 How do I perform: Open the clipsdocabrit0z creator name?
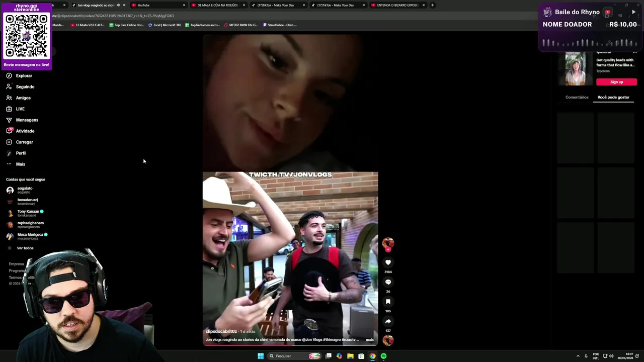point(221,332)
